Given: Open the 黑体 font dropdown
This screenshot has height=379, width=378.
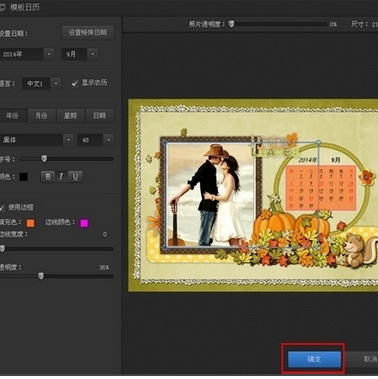Looking at the screenshot, I should pyautogui.click(x=68, y=140).
